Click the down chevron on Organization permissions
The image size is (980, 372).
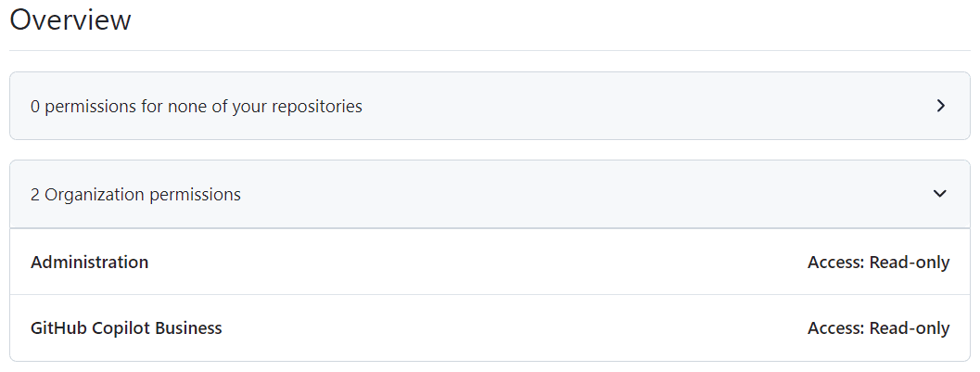click(x=940, y=194)
